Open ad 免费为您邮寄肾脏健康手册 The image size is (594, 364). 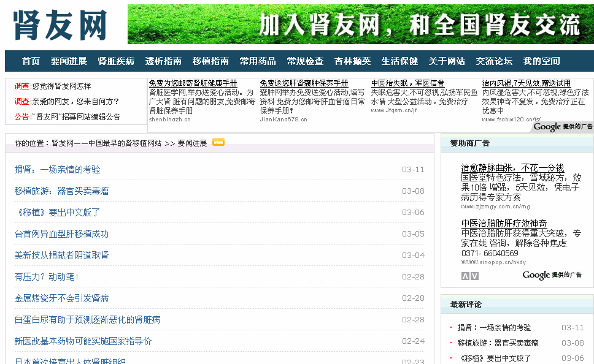pyautogui.click(x=193, y=83)
